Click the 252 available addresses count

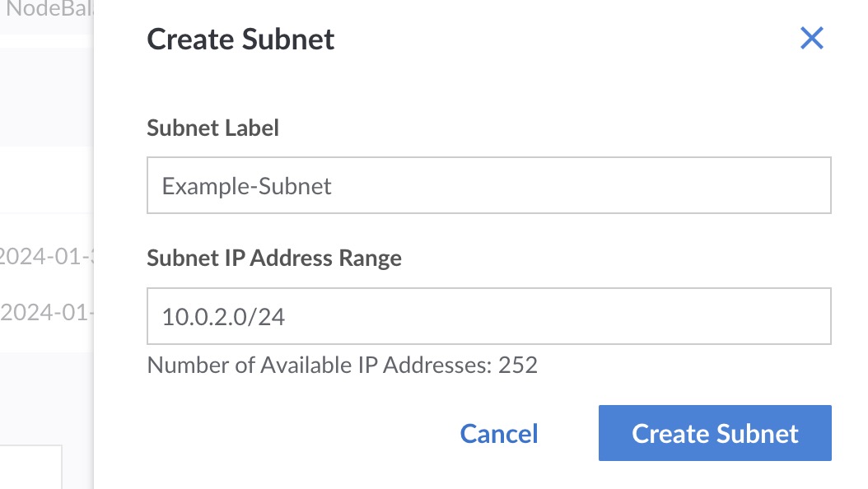[518, 365]
